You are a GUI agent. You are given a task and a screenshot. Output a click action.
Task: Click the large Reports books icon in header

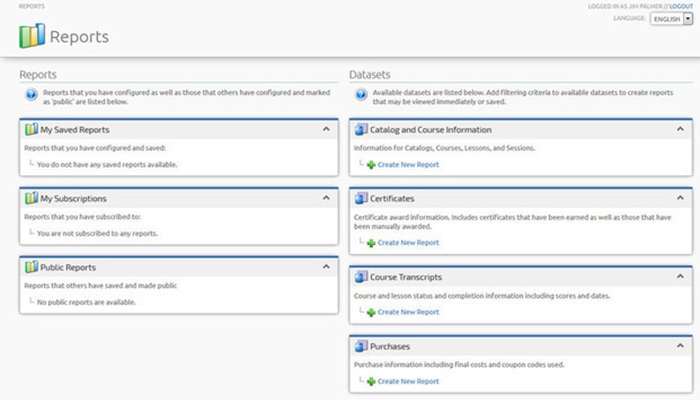(x=32, y=37)
